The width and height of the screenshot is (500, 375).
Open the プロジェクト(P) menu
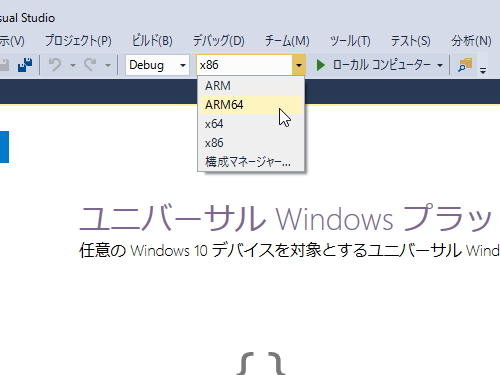pyautogui.click(x=78, y=41)
